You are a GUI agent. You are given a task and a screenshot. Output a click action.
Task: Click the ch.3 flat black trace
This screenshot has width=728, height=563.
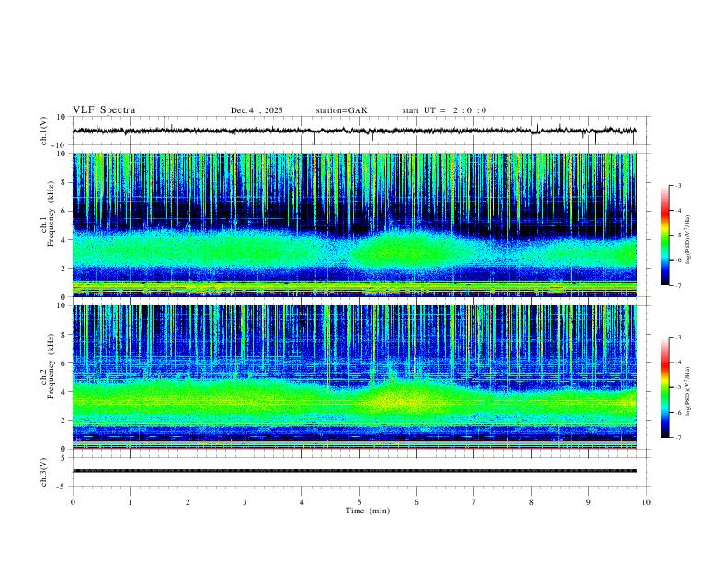pos(354,471)
